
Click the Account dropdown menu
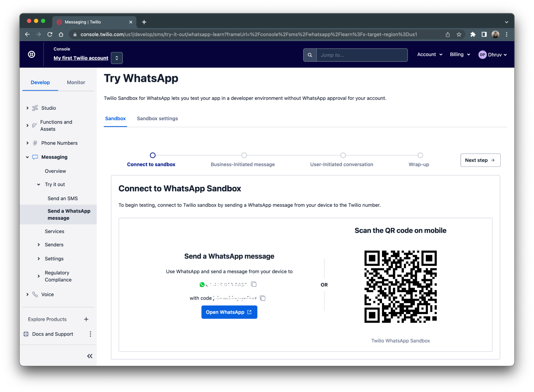point(429,54)
